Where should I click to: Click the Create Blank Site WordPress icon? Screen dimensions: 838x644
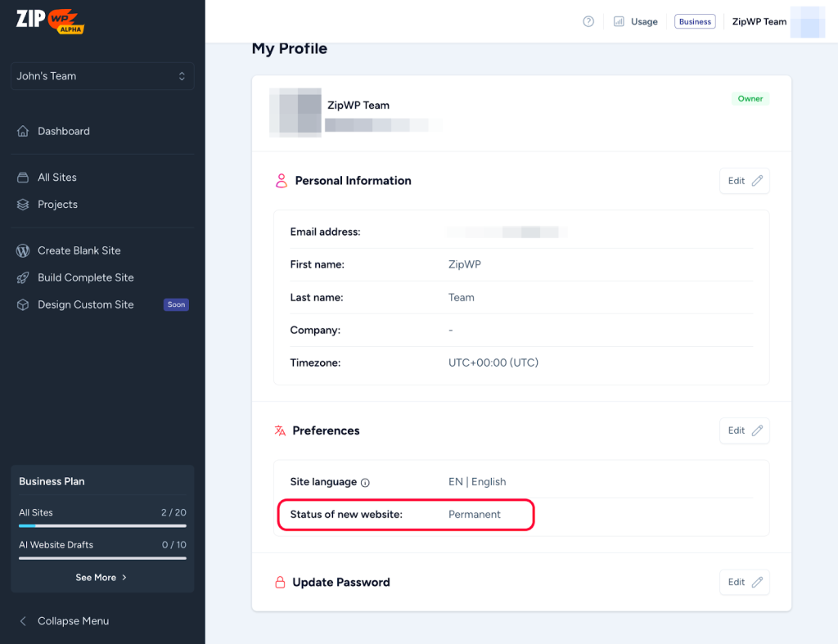click(23, 250)
